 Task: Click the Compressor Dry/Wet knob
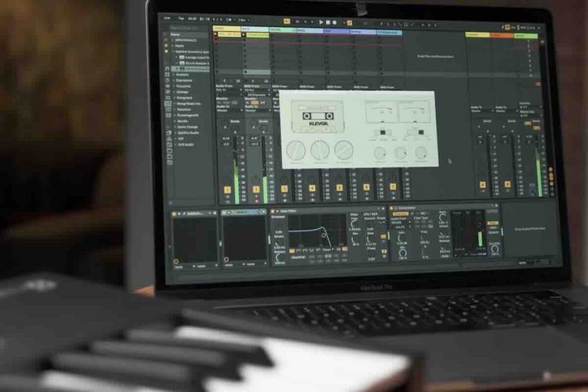[495, 248]
